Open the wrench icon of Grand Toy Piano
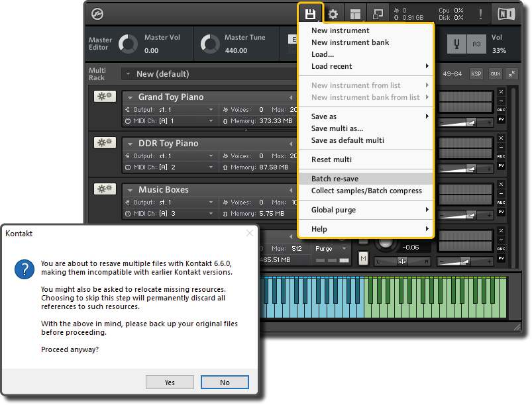532x405 pixels. (x=105, y=96)
